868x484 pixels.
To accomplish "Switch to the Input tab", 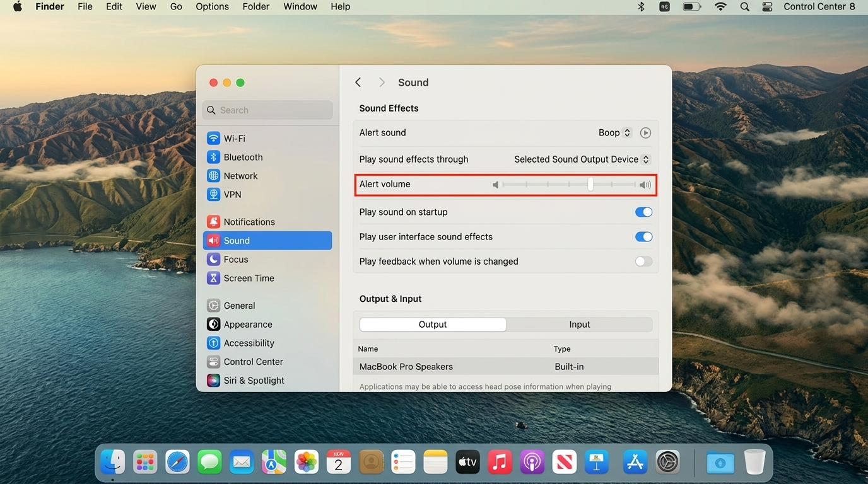I will pyautogui.click(x=580, y=325).
